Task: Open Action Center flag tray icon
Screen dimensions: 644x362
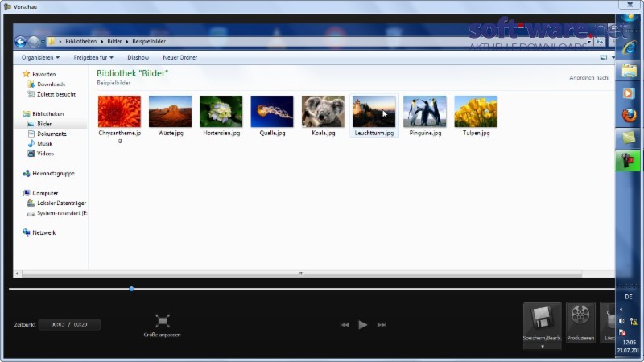Action: click(622, 332)
